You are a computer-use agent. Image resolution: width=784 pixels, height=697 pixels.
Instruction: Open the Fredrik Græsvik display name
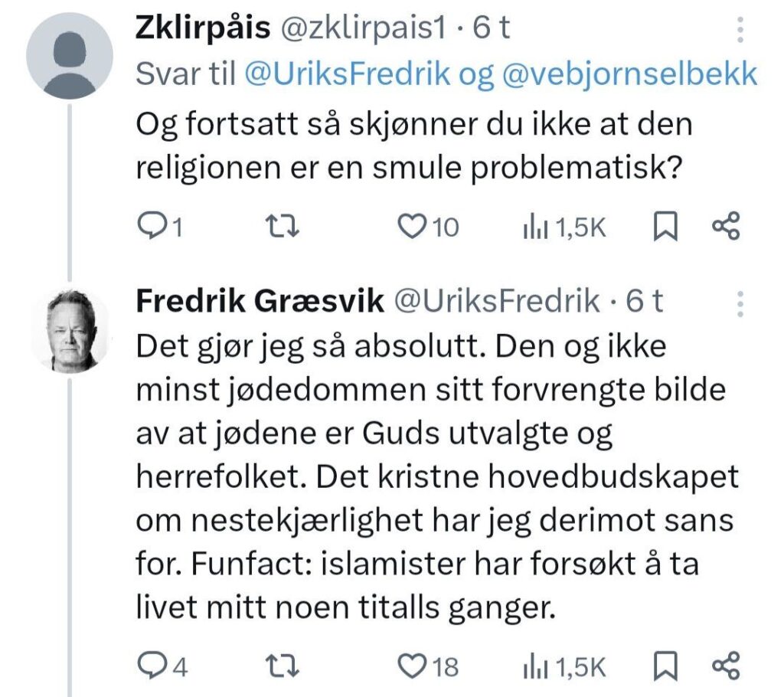coord(260,303)
